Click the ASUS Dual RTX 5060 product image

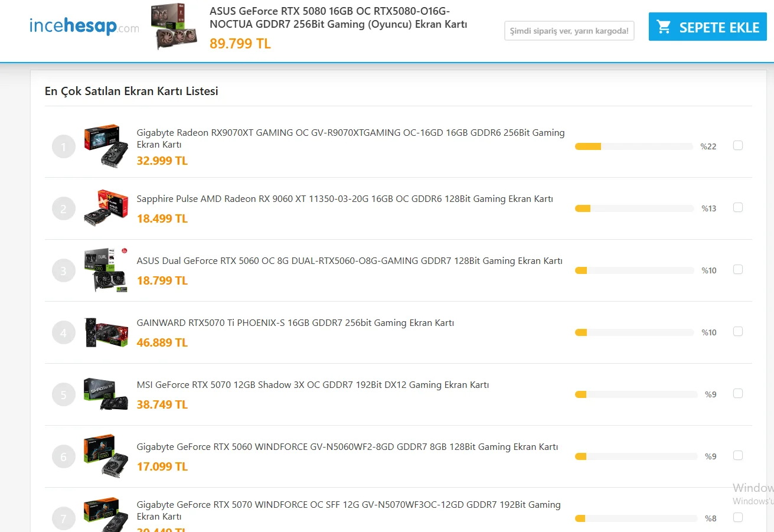[x=106, y=270]
